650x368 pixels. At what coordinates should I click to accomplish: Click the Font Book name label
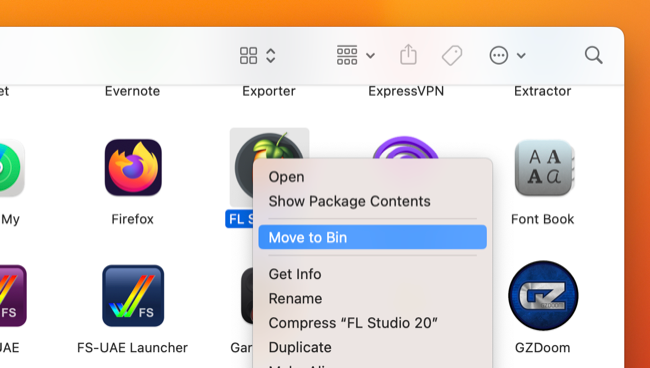(x=543, y=219)
